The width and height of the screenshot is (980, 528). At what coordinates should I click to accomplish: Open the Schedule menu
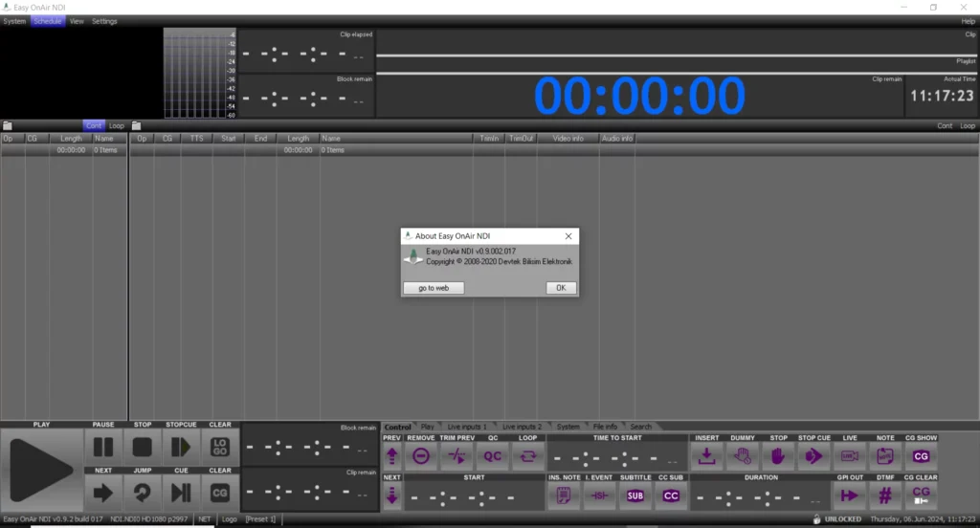click(x=47, y=21)
